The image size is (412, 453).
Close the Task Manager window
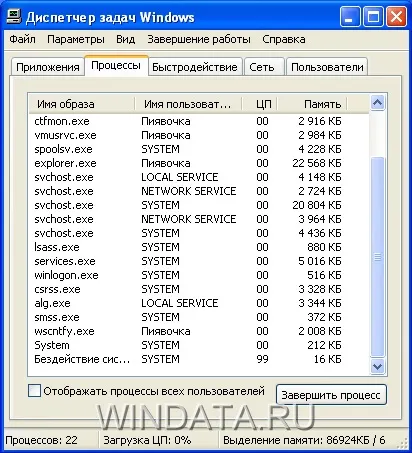[x=396, y=17]
